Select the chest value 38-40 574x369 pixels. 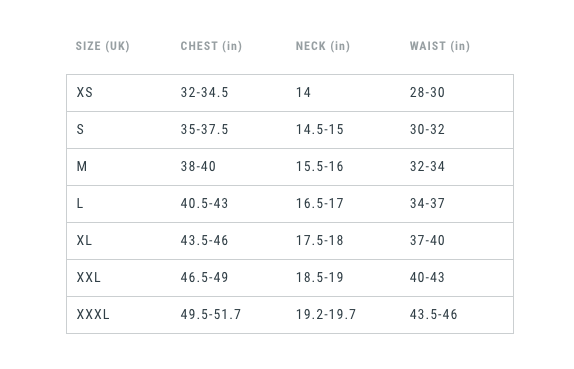(x=198, y=166)
